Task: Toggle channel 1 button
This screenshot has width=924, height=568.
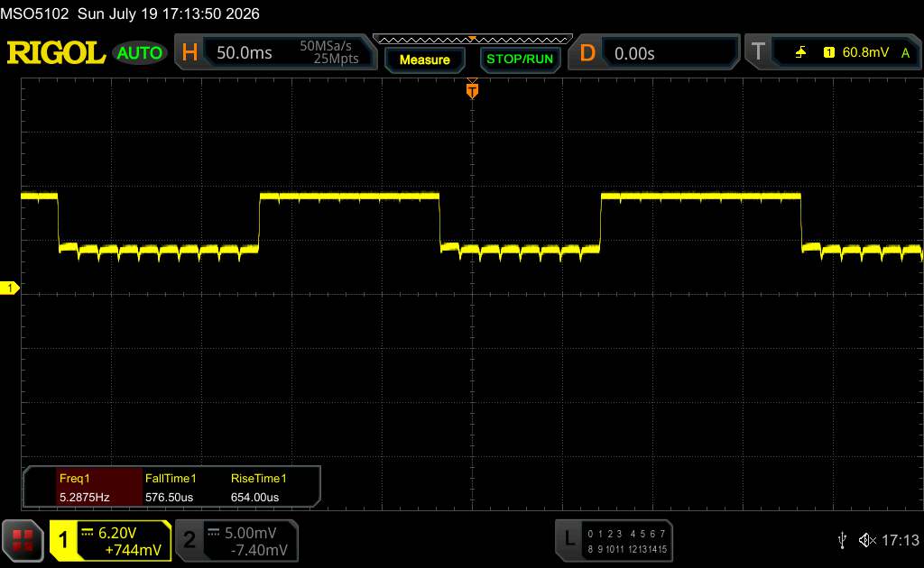Action: 63,540
